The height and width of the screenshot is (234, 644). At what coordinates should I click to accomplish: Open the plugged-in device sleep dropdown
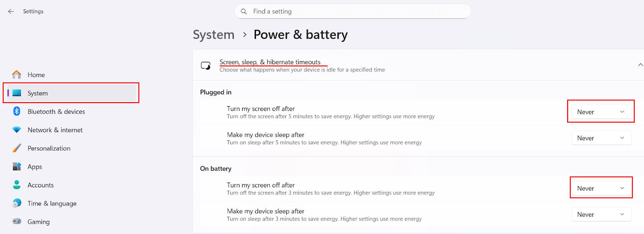coord(601,138)
